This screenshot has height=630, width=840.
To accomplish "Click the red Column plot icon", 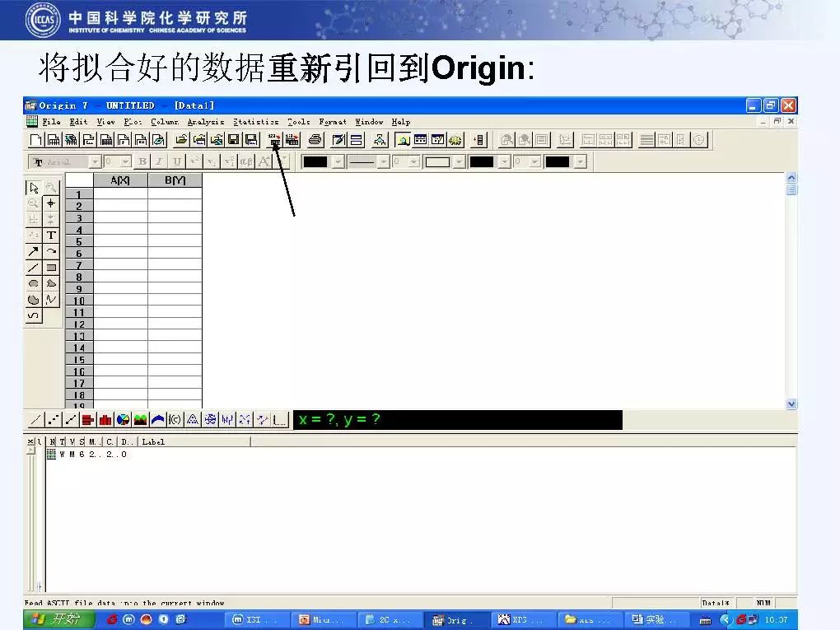I will tap(105, 420).
